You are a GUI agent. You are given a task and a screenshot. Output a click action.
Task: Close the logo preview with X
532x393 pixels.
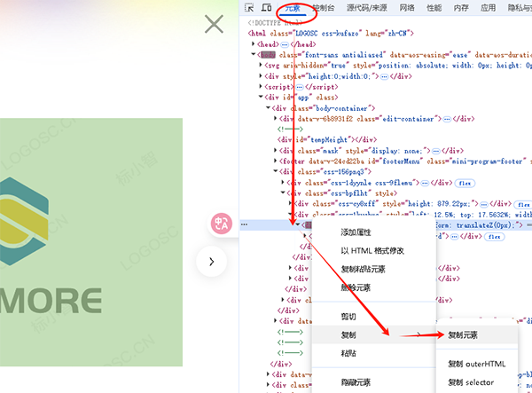(x=214, y=24)
